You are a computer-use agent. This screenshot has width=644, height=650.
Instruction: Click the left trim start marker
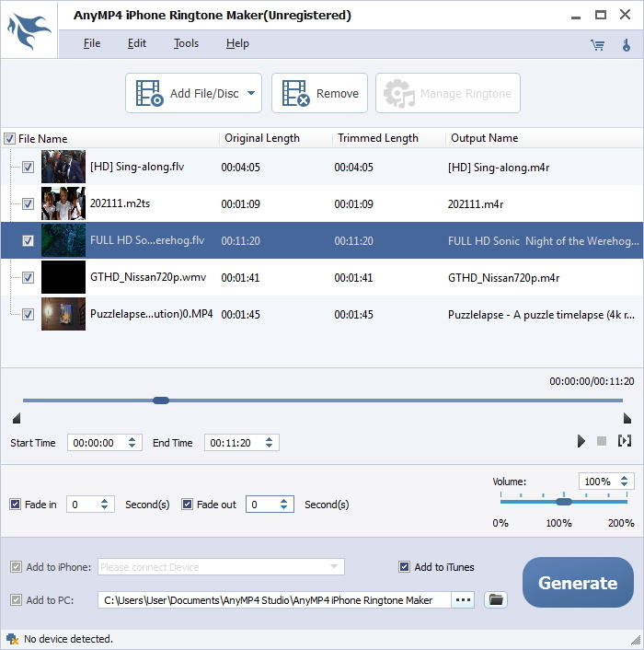pos(17,418)
